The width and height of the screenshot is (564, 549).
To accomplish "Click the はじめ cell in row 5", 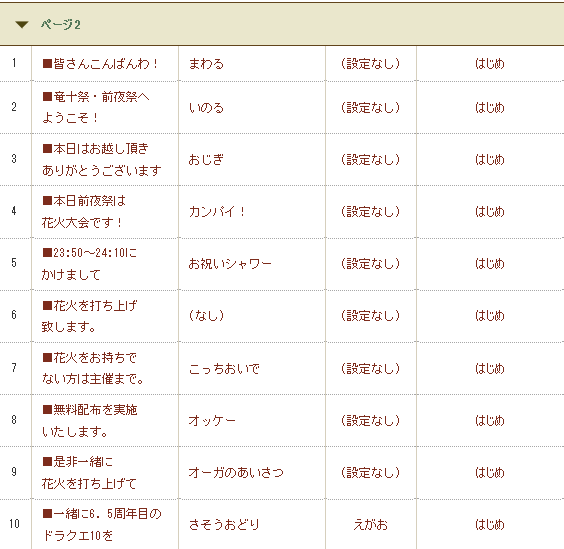I will [490, 264].
